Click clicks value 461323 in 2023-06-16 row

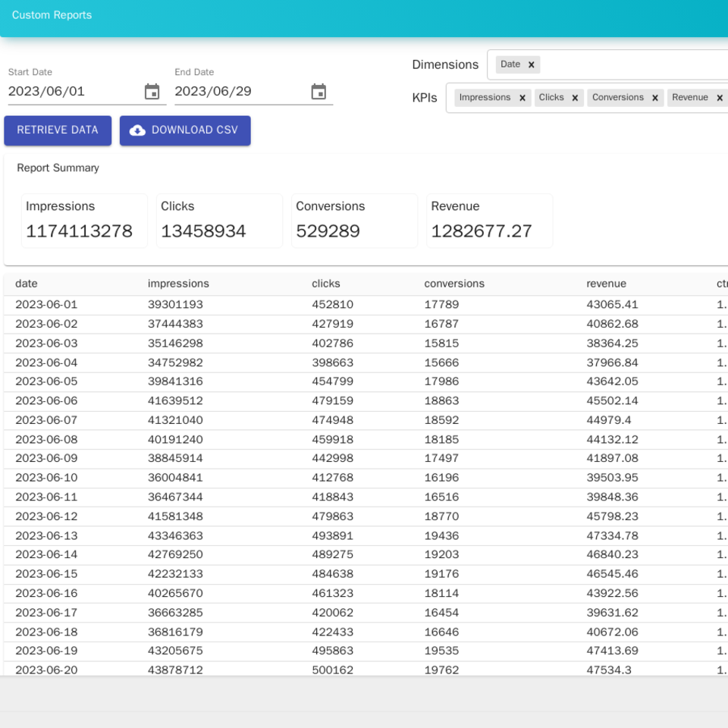pyautogui.click(x=332, y=593)
